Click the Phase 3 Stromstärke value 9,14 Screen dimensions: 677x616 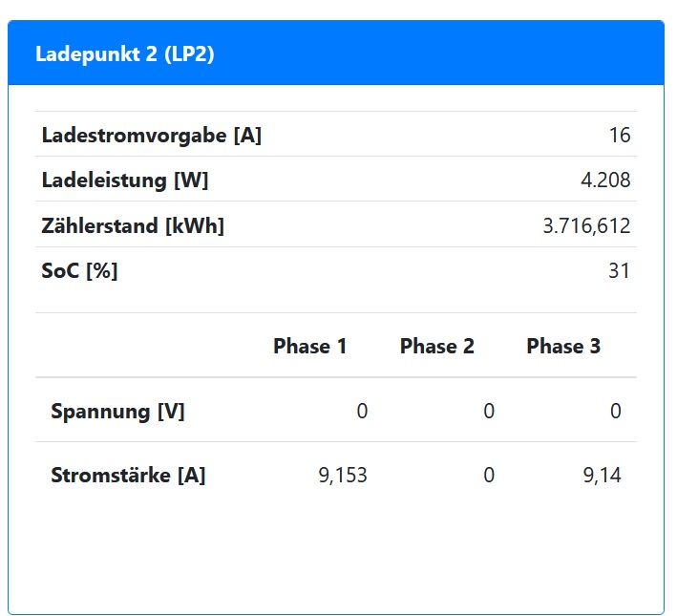tap(602, 476)
